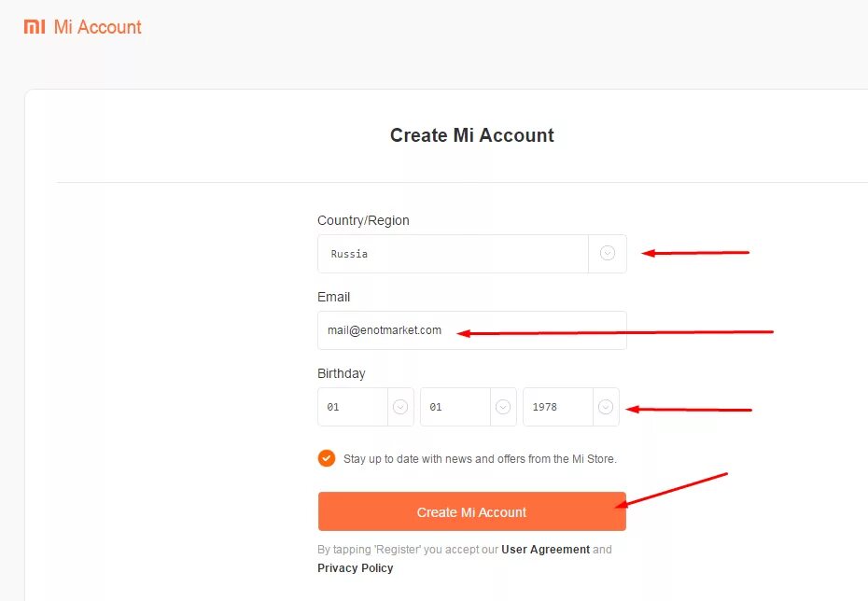The width and height of the screenshot is (868, 601).
Task: Click the chevron icon of the day selector
Action: pos(400,407)
